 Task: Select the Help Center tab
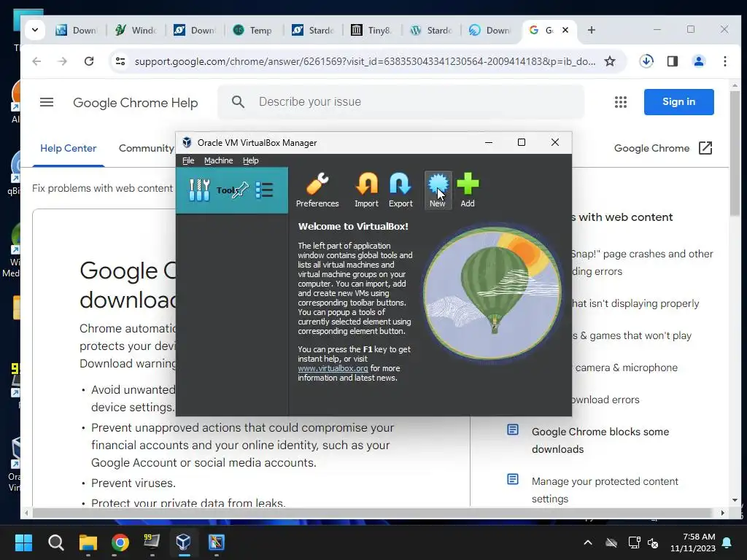click(x=68, y=148)
